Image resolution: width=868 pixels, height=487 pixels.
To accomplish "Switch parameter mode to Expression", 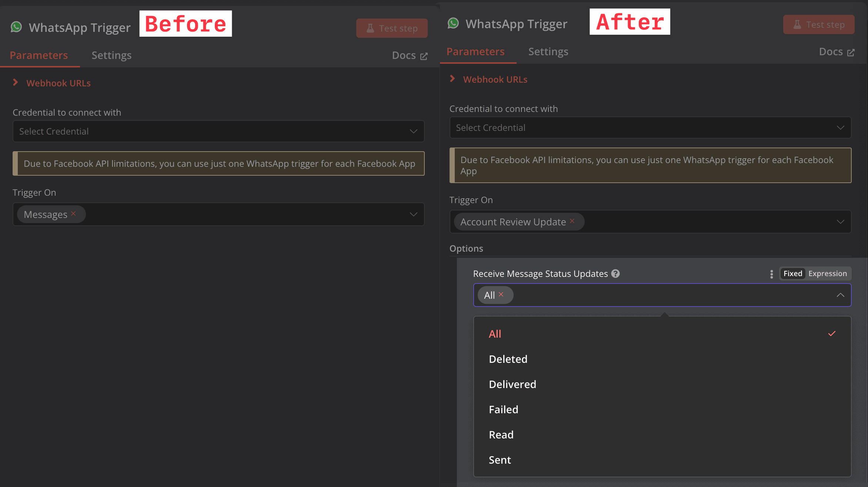I will pos(828,274).
